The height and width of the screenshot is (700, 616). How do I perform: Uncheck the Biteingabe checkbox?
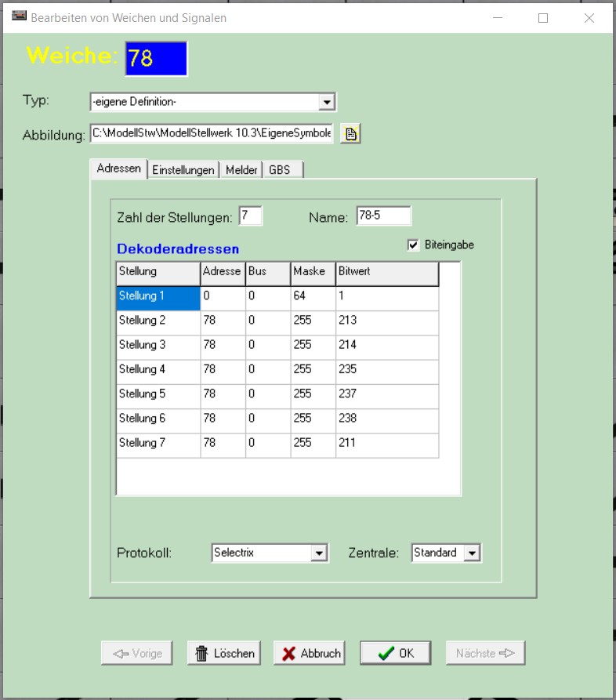pyautogui.click(x=413, y=245)
